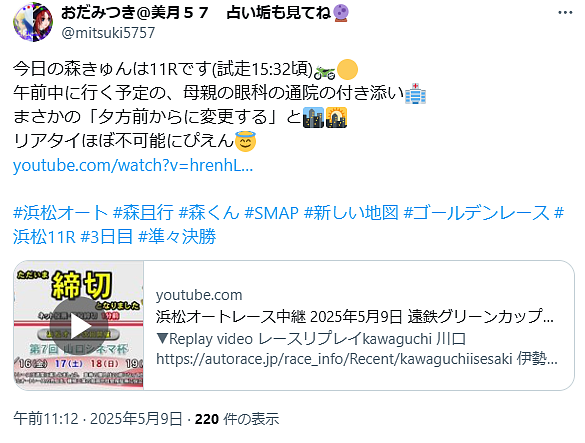Viewport: 585px width, 443px height.
Task: Click the crystal ball emoji in display name
Action: (x=341, y=13)
